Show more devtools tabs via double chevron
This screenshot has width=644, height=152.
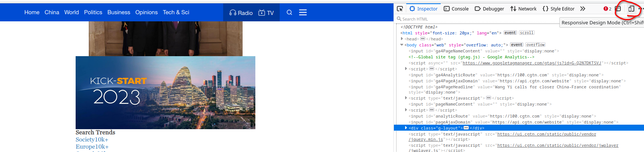[583, 9]
